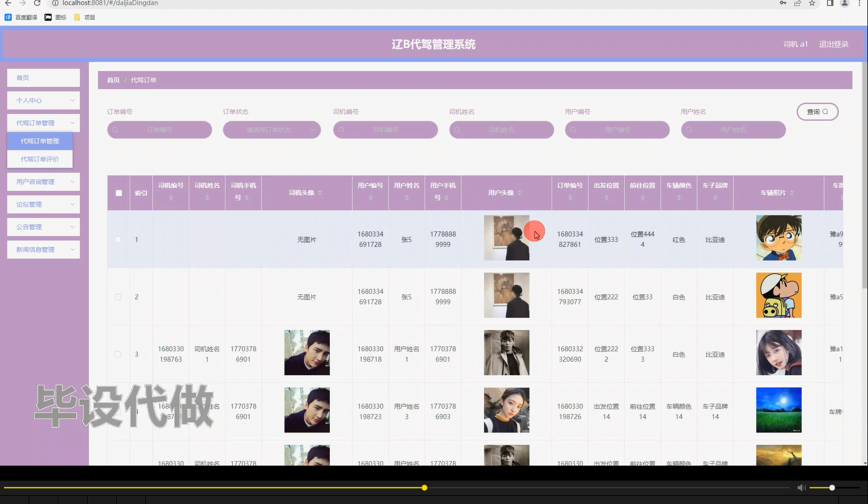
Task: Click the 司机 a1 user label
Action: click(795, 44)
